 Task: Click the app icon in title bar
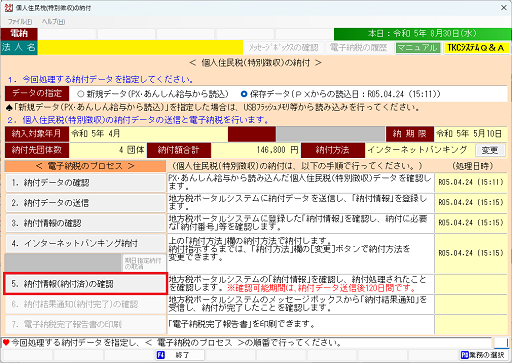8,7
